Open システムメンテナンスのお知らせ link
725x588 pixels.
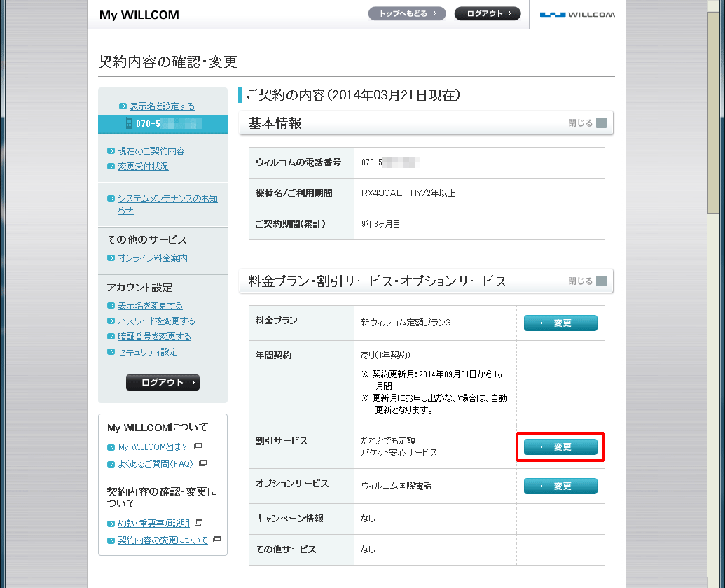167,204
